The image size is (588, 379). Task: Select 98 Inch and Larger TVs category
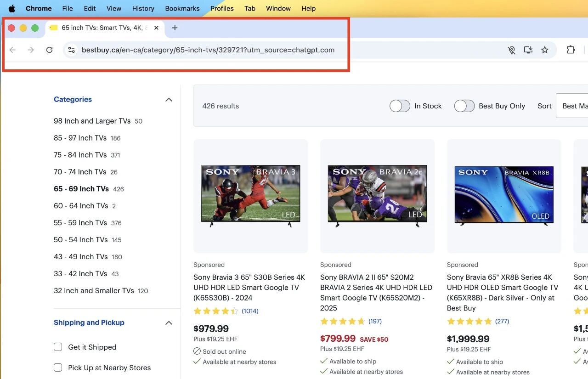tap(92, 121)
